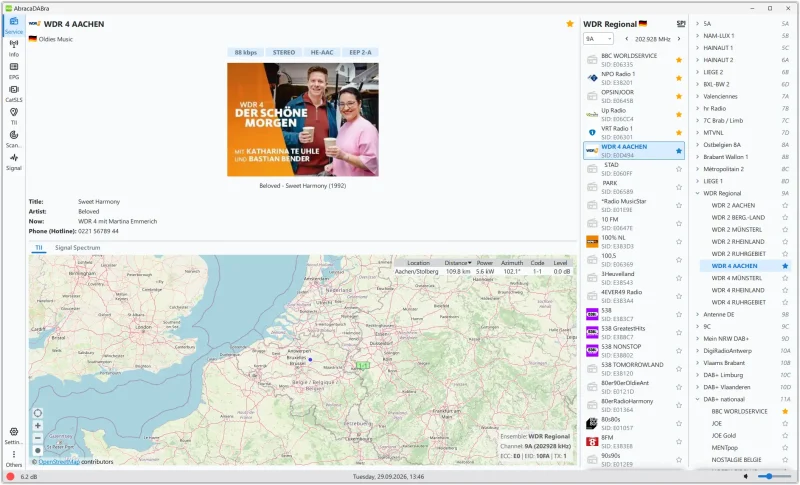Click the Aachen/Stolberg transmitter row
800x485 pixels.
484,271
